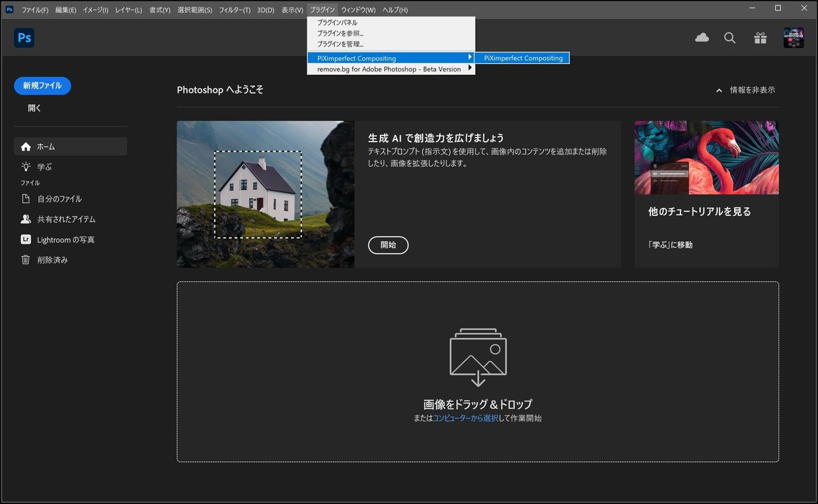Select ホーム in the sidebar
The image size is (818, 504).
70,146
